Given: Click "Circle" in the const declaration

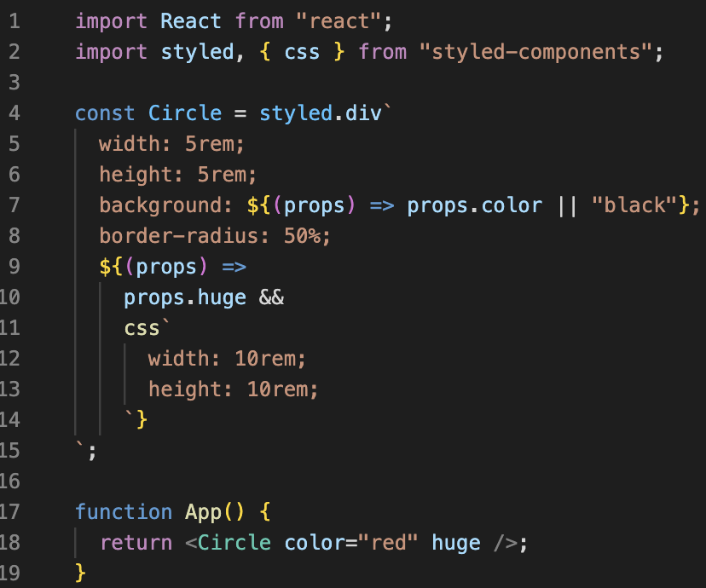Looking at the screenshot, I should pos(185,113).
